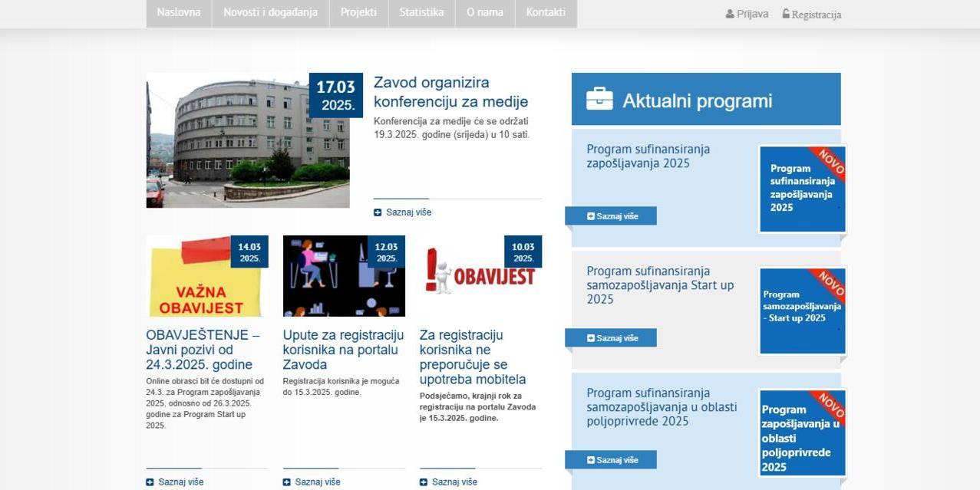Click the user icon next to Prijava
Viewport: 980px width, 490px height.
730,14
